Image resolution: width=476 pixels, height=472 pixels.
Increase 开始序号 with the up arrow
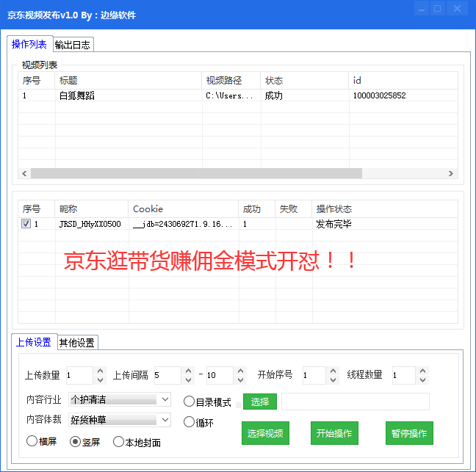pos(333,371)
